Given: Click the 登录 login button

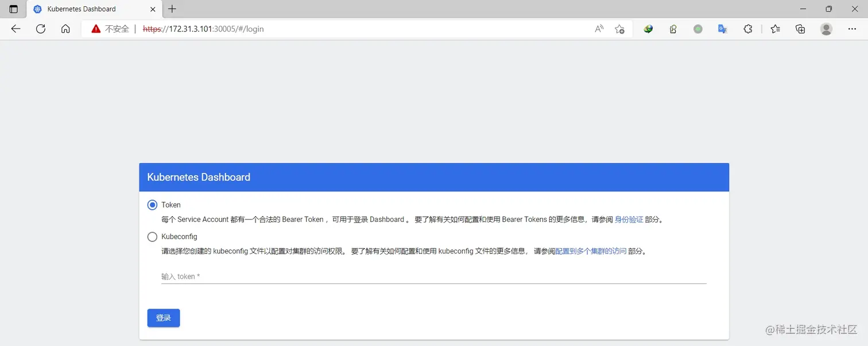Looking at the screenshot, I should (164, 318).
